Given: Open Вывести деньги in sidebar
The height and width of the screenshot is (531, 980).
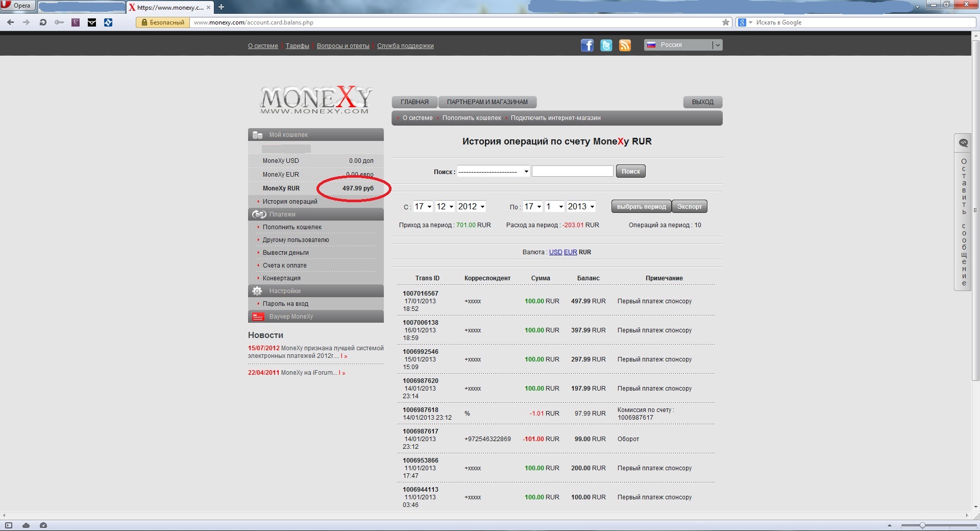Looking at the screenshot, I should coord(286,253).
